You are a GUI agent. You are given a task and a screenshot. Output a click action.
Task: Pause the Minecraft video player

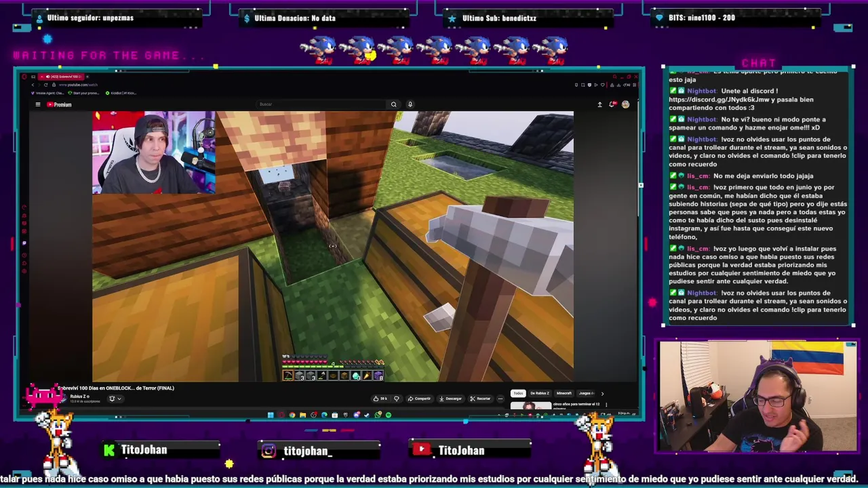pos(333,247)
